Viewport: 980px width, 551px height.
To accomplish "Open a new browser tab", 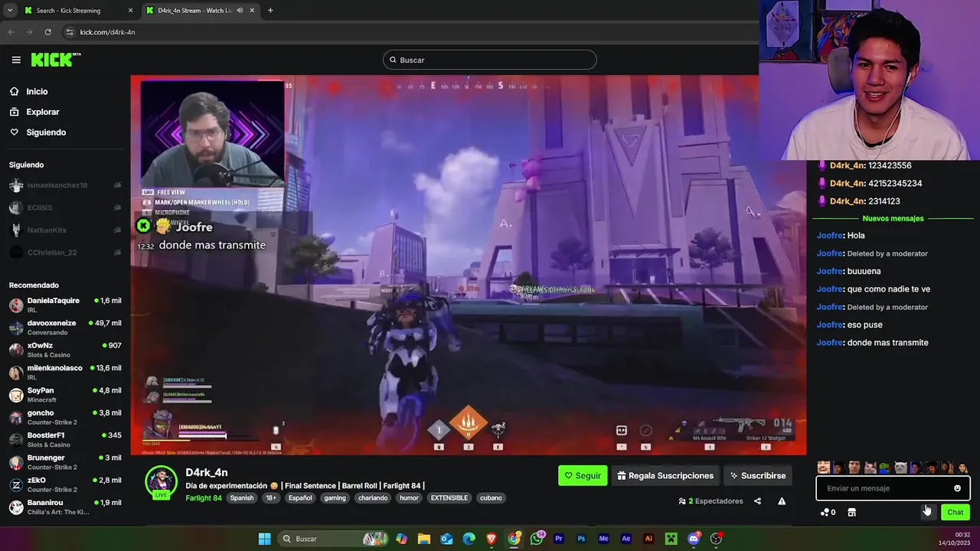I will [270, 11].
